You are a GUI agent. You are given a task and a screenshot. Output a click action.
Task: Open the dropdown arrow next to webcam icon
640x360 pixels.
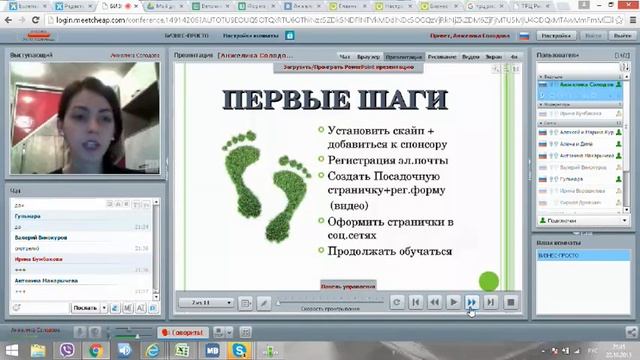(229, 332)
